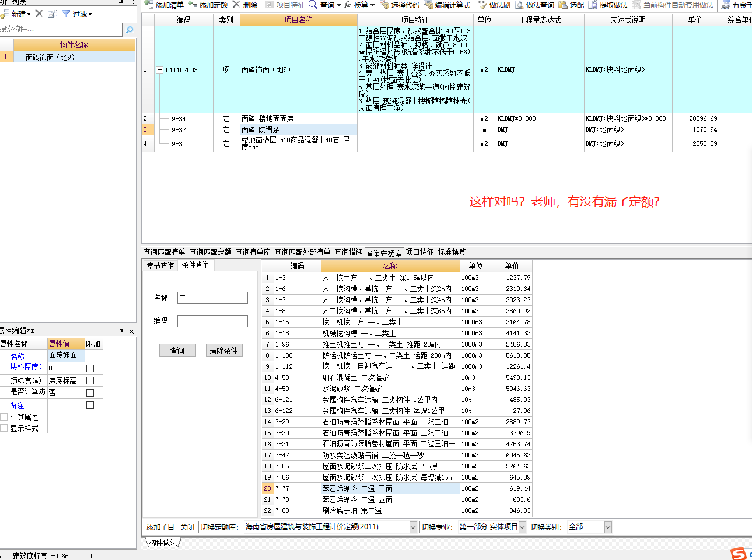Click the 搜索构件 search field
Screen dimensions: 752x560
[x=61, y=29]
